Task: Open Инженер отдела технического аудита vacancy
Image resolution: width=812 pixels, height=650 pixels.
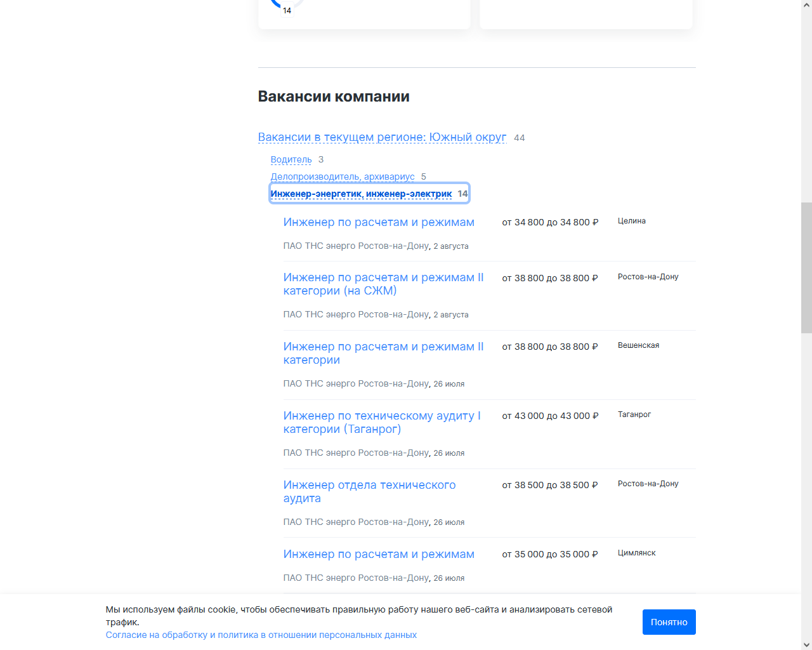Action: tap(369, 491)
